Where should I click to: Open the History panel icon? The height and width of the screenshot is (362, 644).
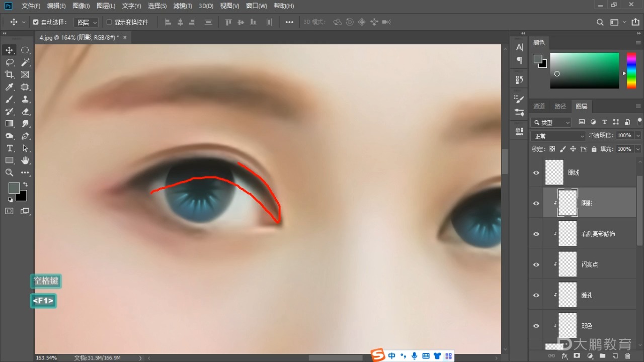(x=519, y=80)
